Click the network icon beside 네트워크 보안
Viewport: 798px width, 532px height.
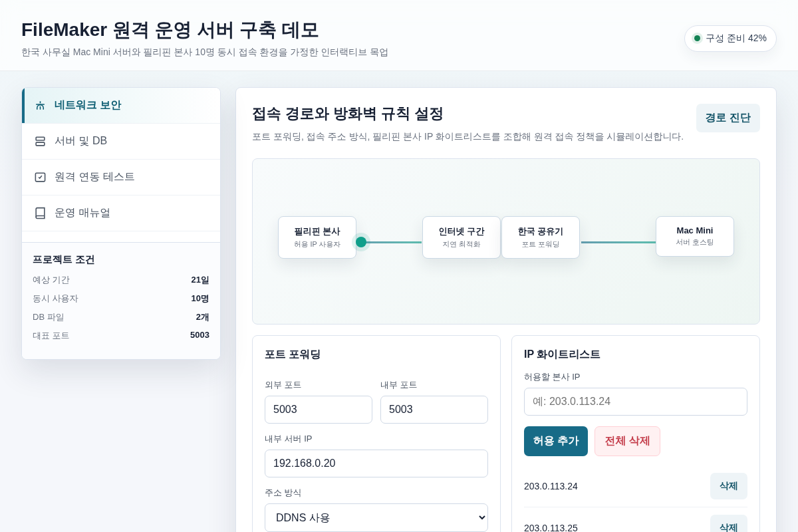40,106
